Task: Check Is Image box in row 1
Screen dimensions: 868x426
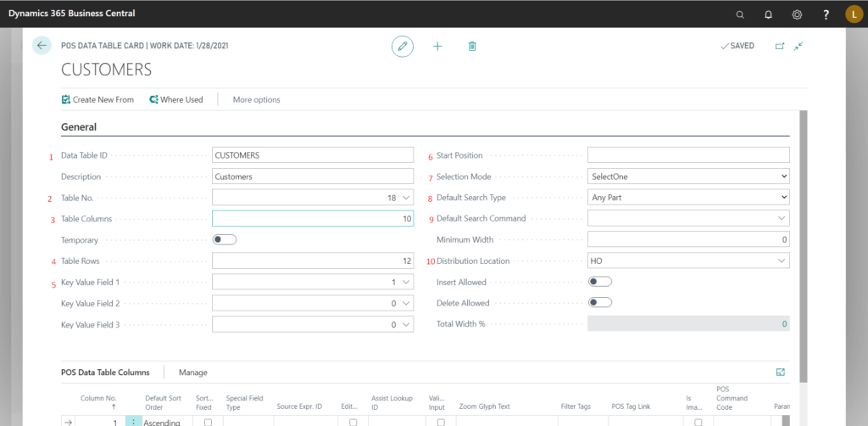Action: [x=698, y=422]
